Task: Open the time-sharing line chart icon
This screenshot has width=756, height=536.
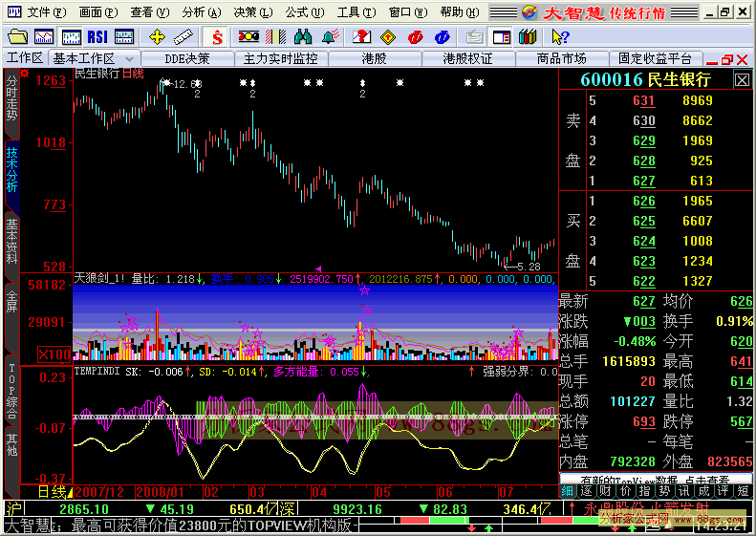Action: [44, 36]
